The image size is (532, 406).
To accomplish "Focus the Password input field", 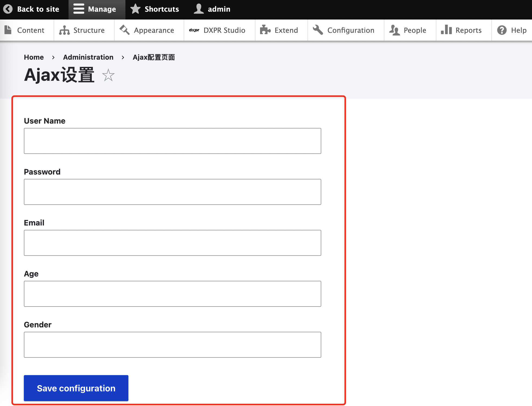I will 172,192.
